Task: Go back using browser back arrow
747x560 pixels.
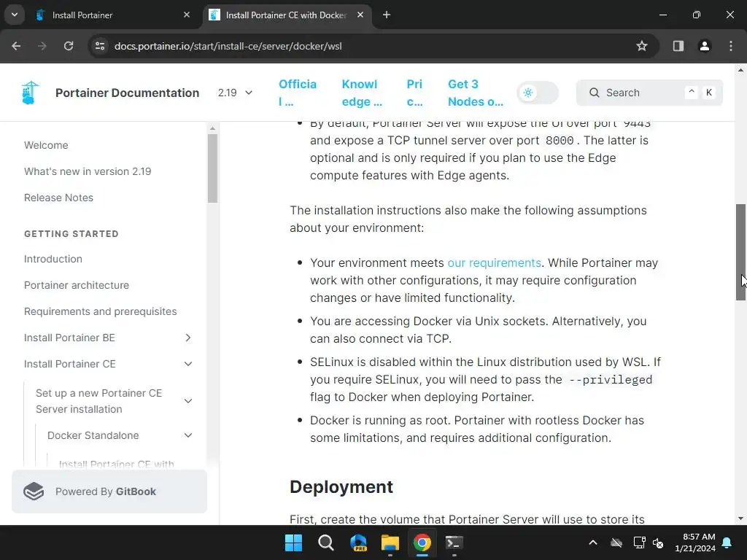Action: coord(16,46)
